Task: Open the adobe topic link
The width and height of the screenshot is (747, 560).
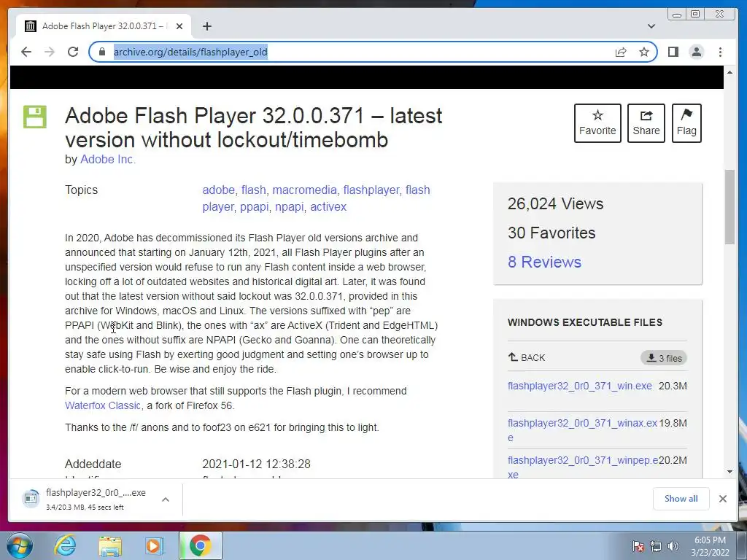Action: 219,190
